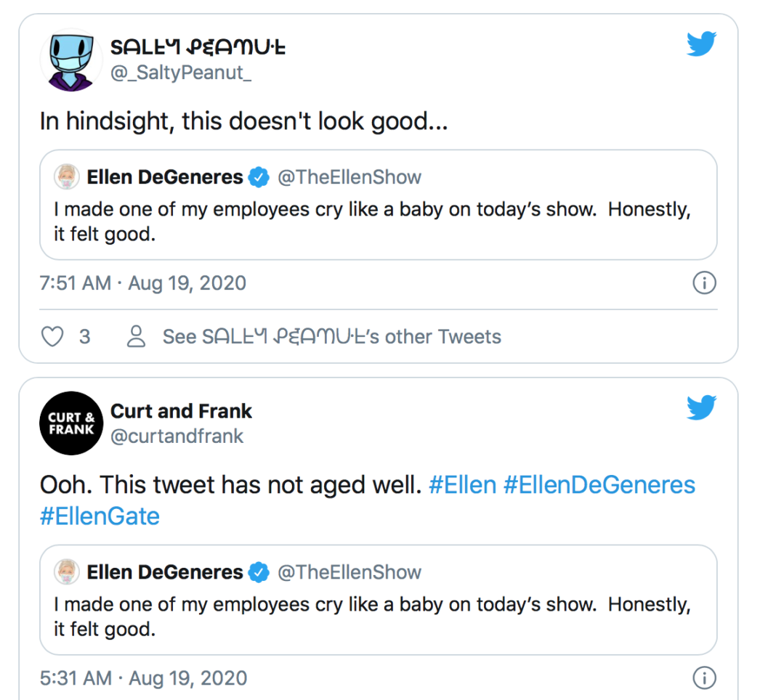The image size is (776, 700).
Task: Click the Twitter bird icon on Curt and Frank's tweet
Action: pyautogui.click(x=700, y=408)
